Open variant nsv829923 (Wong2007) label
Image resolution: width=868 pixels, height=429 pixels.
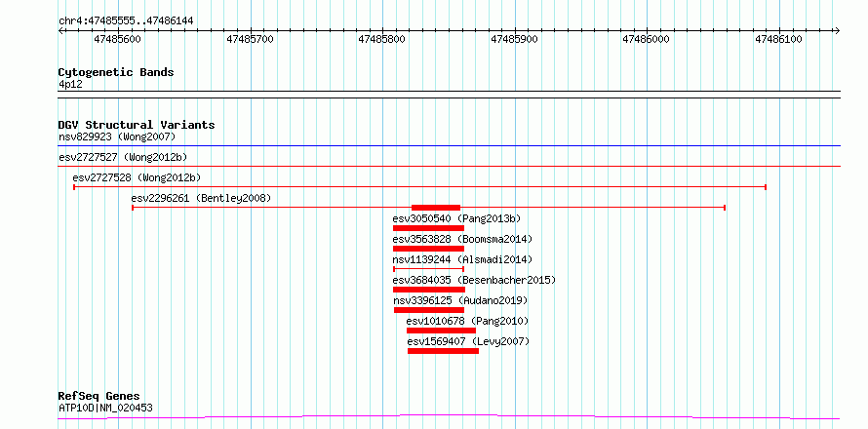click(x=117, y=136)
